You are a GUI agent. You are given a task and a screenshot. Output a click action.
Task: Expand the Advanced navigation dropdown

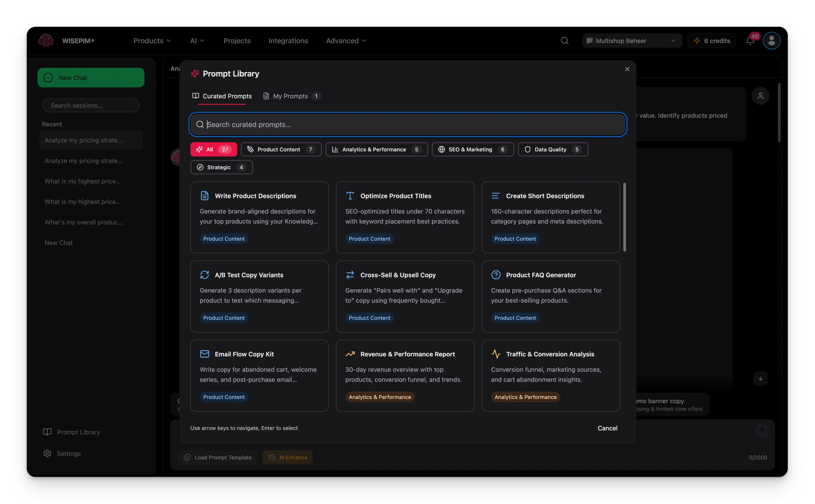(346, 41)
